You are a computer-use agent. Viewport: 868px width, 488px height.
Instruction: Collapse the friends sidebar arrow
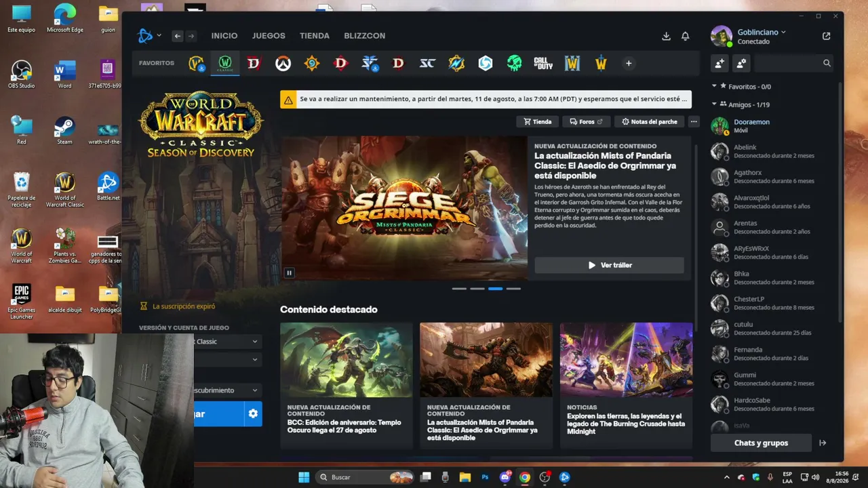point(823,443)
